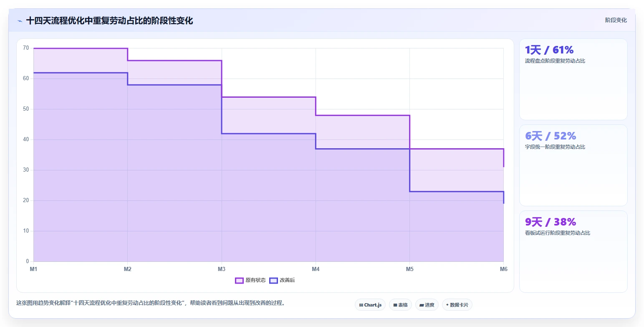The image size is (644, 327).
Task: Click the M1 x-axis label
Action: coord(33,269)
